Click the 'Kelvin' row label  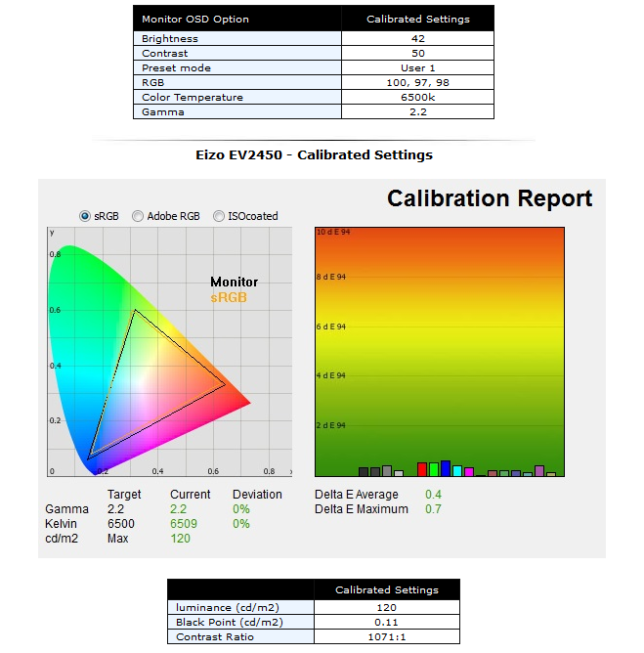(61, 524)
